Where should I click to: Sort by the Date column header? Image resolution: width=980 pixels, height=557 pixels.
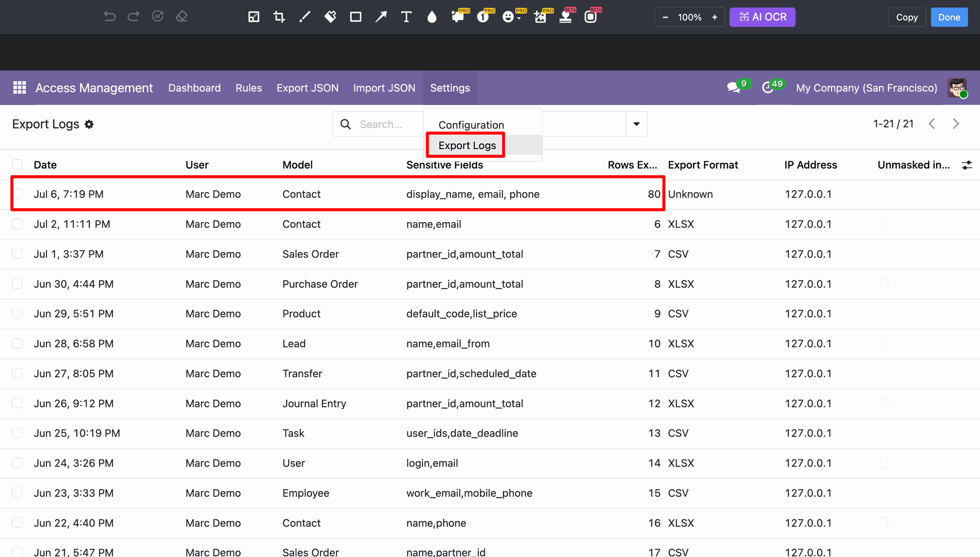point(45,165)
